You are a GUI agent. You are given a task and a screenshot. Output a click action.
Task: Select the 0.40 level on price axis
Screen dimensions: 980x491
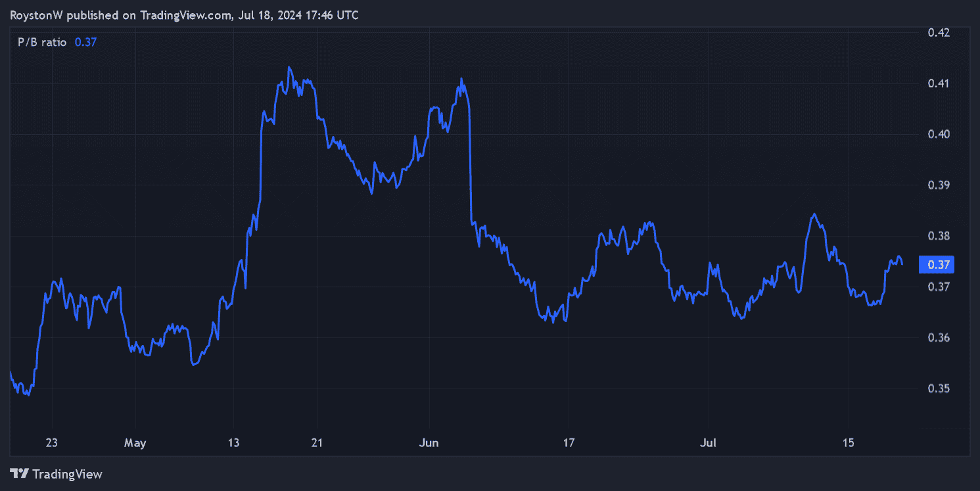tap(939, 134)
